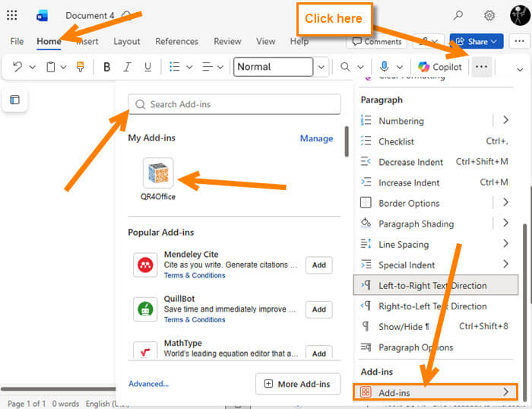Click the More Add-ins button
This screenshot has width=532, height=409.
(x=297, y=384)
